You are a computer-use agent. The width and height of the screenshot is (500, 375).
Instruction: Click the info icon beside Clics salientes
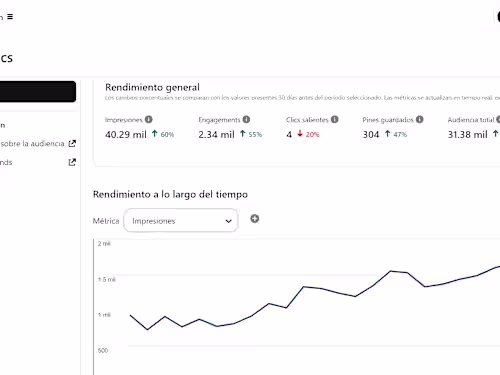335,119
